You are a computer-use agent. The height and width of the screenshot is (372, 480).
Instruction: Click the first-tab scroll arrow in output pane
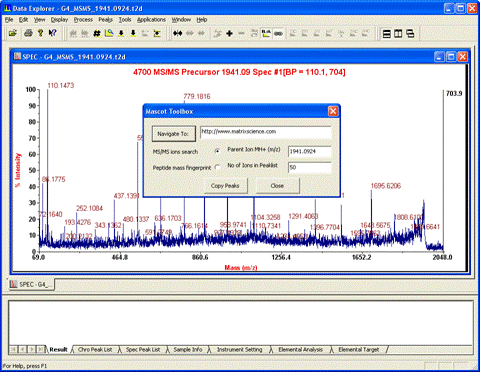point(14,349)
